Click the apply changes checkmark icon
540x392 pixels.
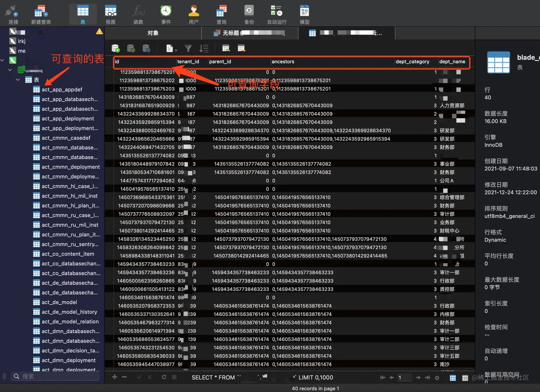pyautogui.click(x=139, y=377)
